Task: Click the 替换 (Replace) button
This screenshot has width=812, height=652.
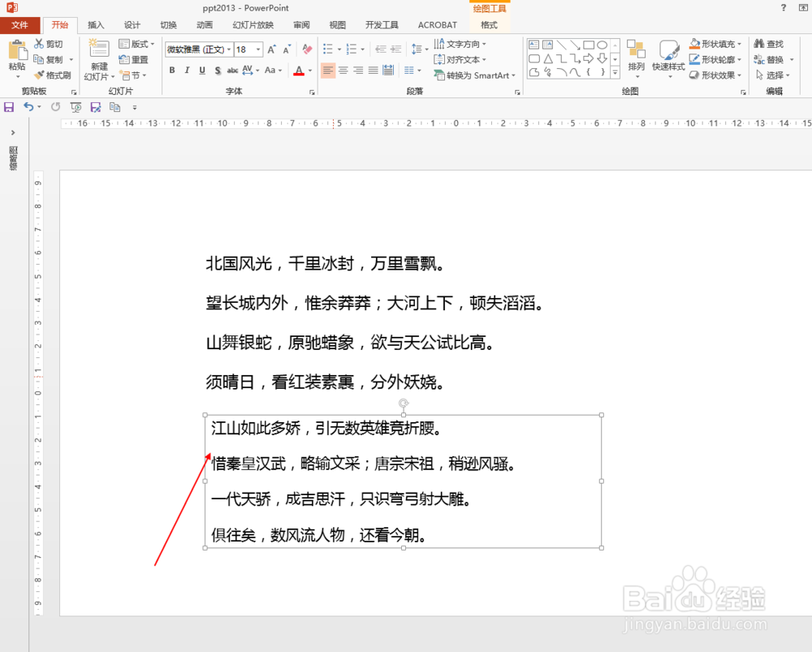Action: [768, 58]
